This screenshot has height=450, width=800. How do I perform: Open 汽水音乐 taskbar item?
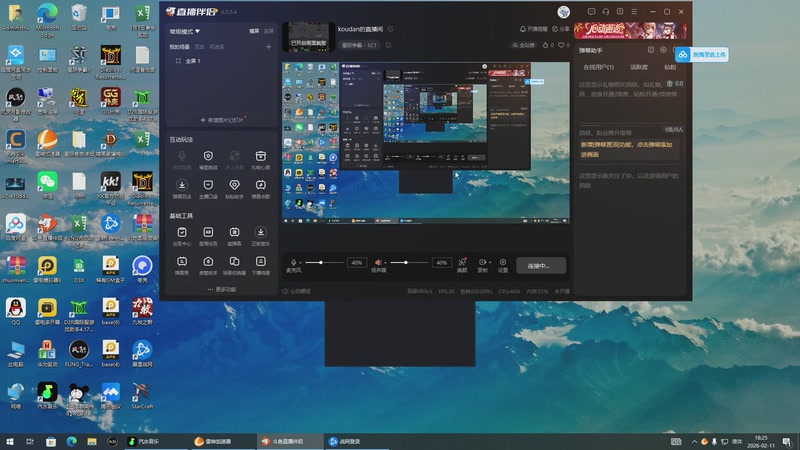pos(157,442)
